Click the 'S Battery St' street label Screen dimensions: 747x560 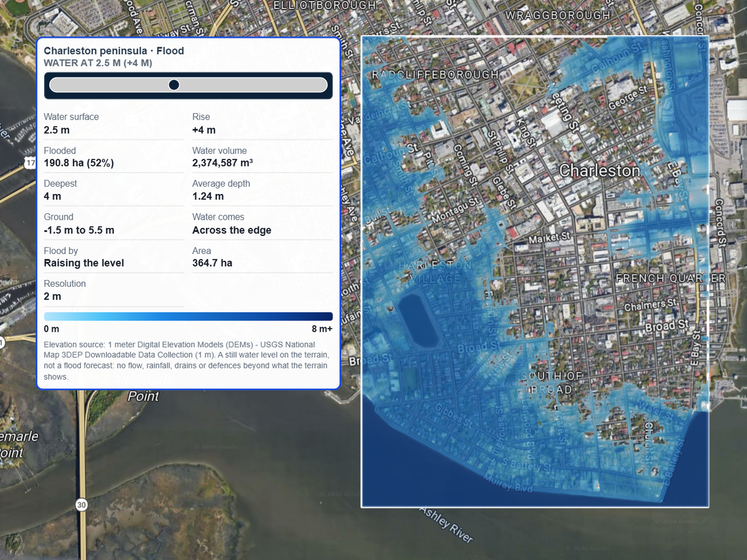click(525, 464)
